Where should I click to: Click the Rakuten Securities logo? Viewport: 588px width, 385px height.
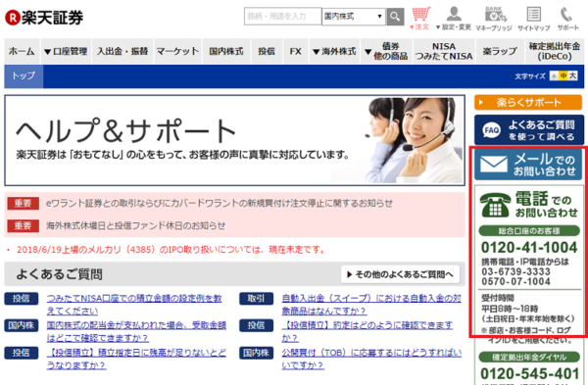point(44,18)
